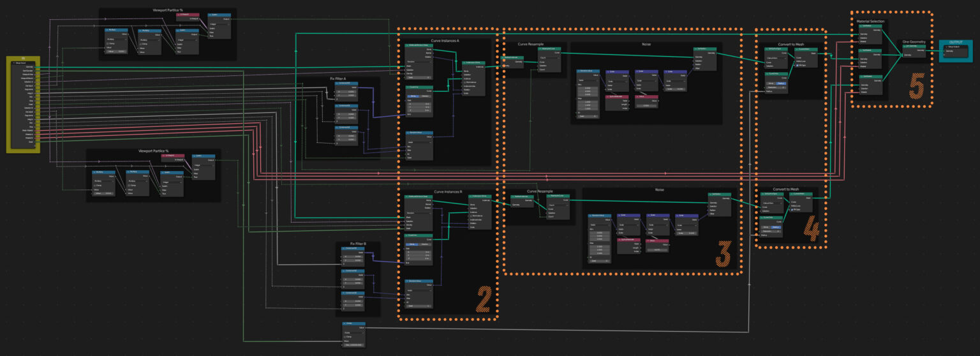
Task: Click the Curve Instances A frame title
Action: pyautogui.click(x=445, y=40)
